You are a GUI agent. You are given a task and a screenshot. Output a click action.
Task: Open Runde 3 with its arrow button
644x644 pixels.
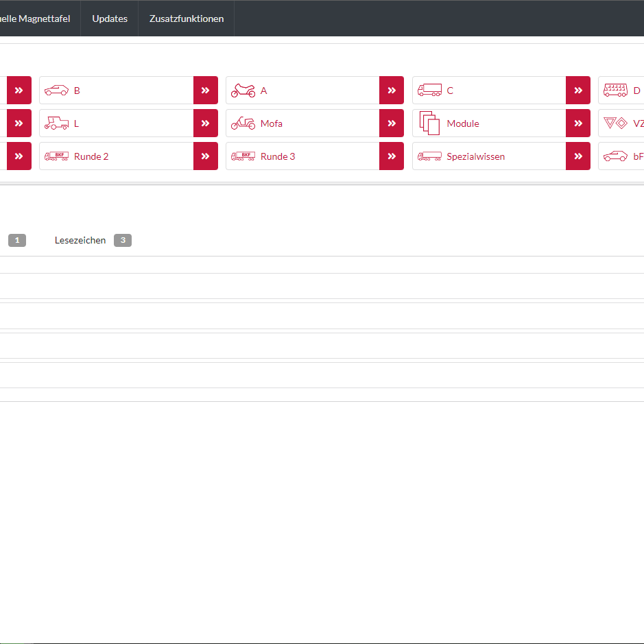pyautogui.click(x=392, y=156)
